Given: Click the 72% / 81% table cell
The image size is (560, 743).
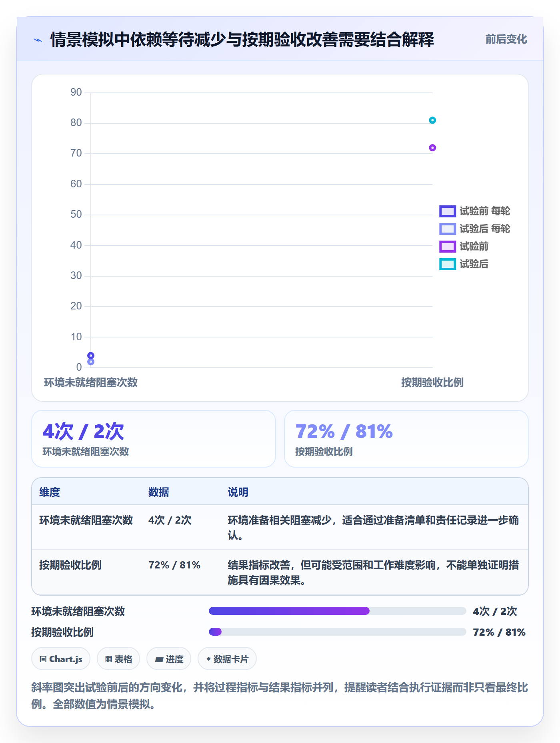Looking at the screenshot, I should point(174,565).
